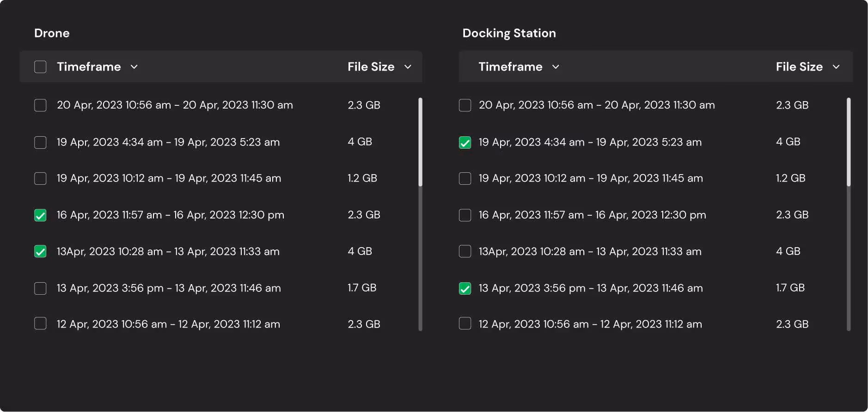Screen dimensions: 868x412
Task: Open Docking Station File Size chevron
Action: (x=836, y=67)
